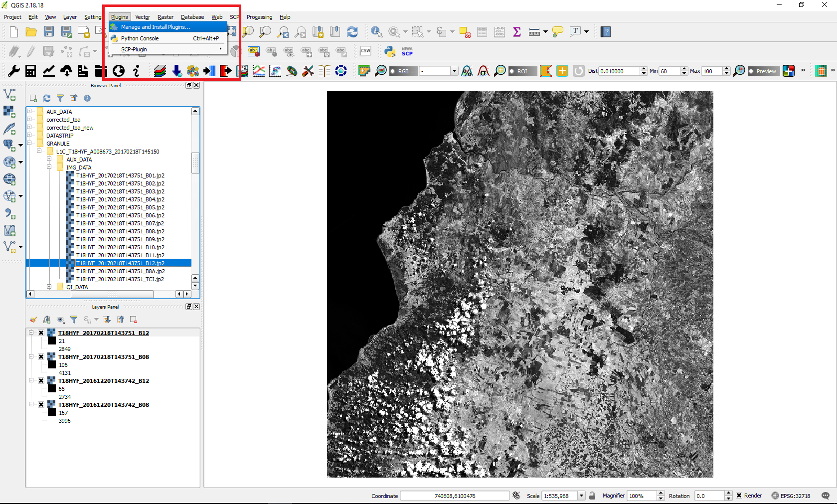Viewport: 837px width, 504px height.
Task: Click the orange plus ROI button
Action: click(562, 71)
